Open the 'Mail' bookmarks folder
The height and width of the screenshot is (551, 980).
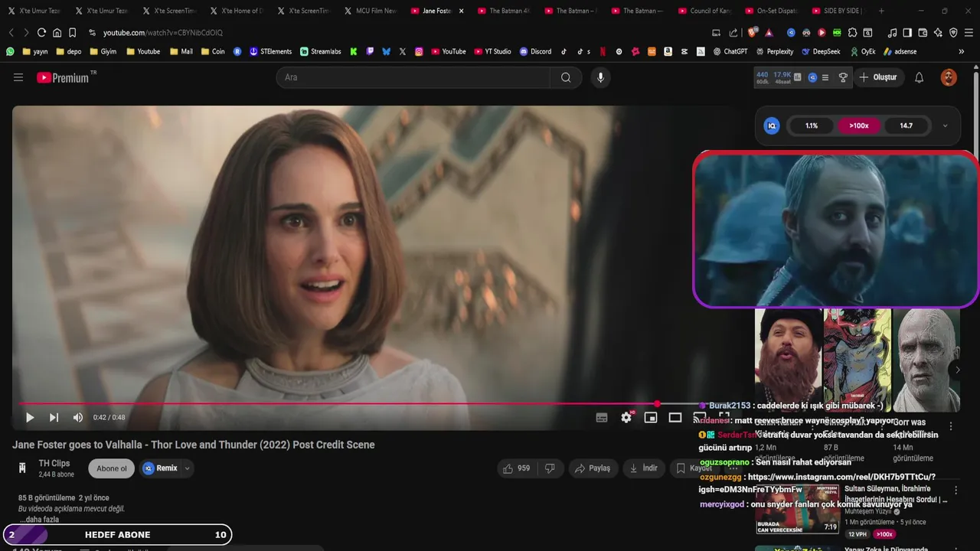point(181,51)
